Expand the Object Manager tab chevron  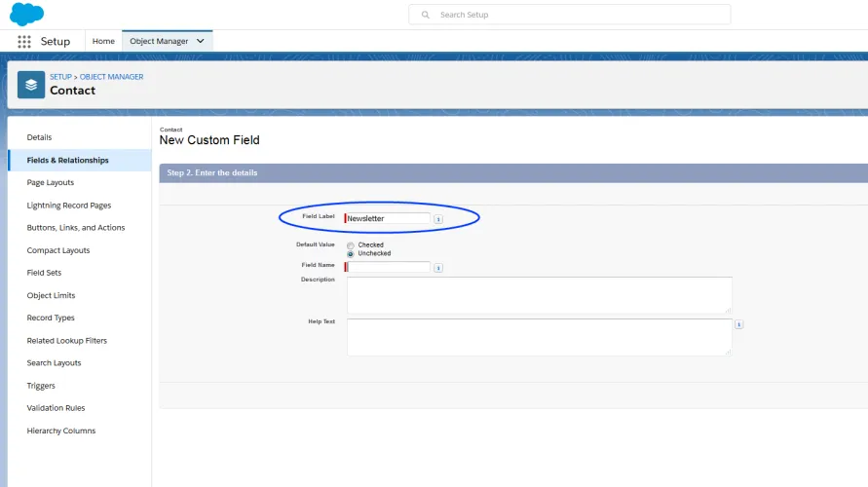click(201, 41)
